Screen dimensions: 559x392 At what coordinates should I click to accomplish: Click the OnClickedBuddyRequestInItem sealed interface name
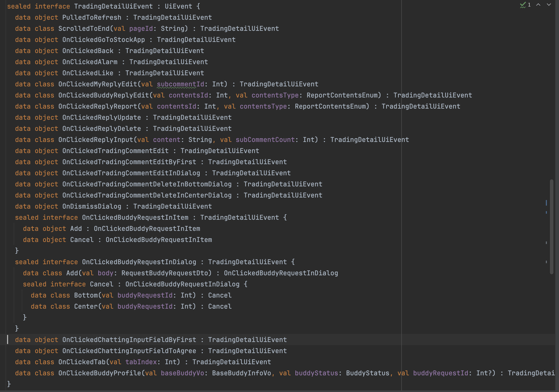[x=135, y=217]
